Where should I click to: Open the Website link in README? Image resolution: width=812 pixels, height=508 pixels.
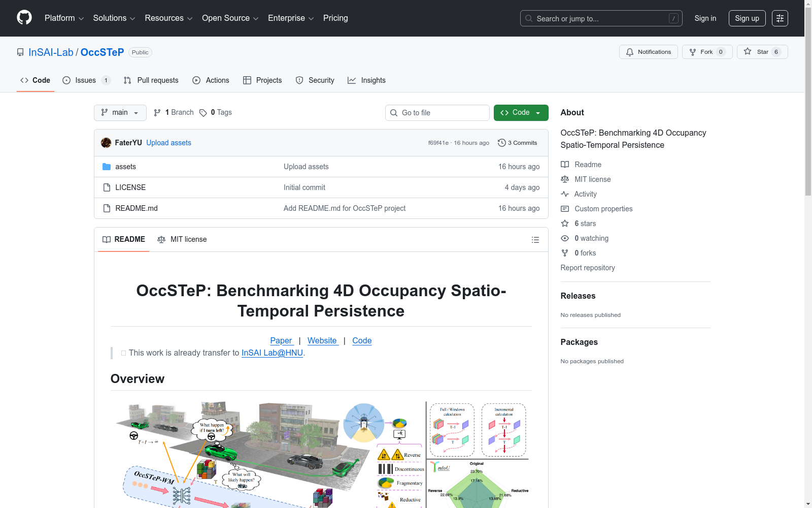322,340
